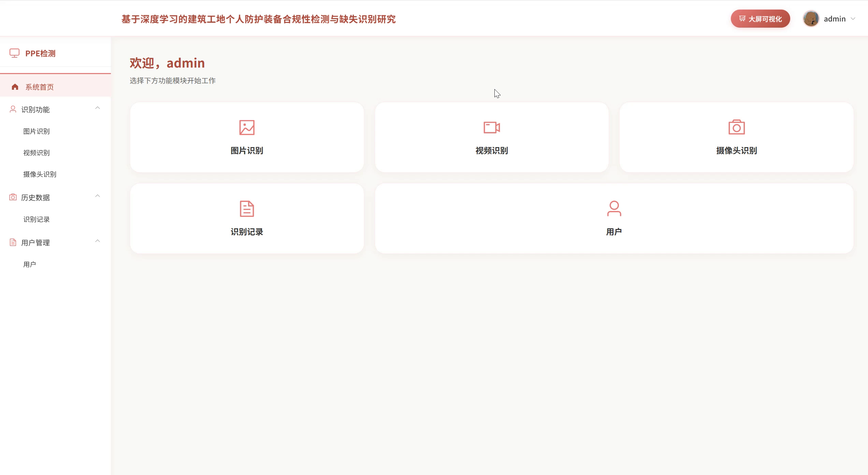
Task: Click the 欢迎，admin heading
Action: [x=167, y=63]
